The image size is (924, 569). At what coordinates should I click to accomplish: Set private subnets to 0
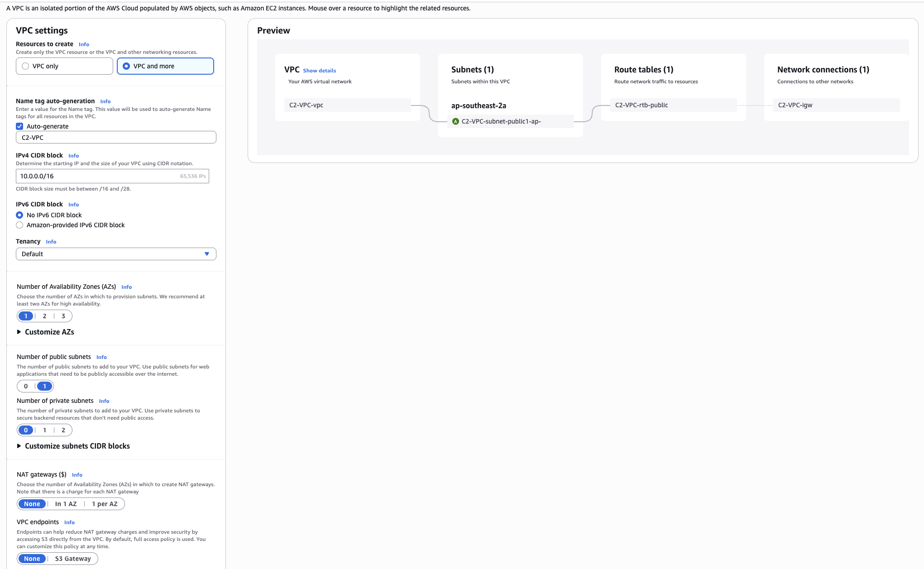coord(26,430)
